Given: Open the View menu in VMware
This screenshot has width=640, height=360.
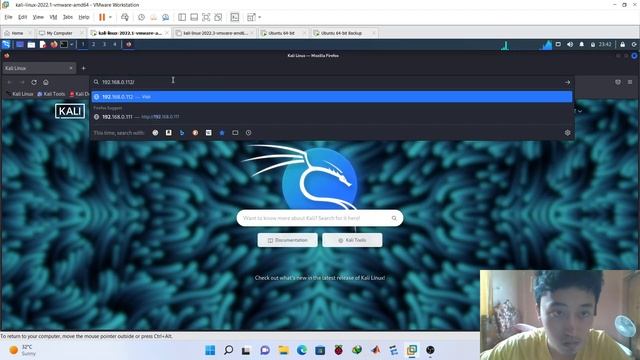Looking at the screenshot, I should 38,17.
